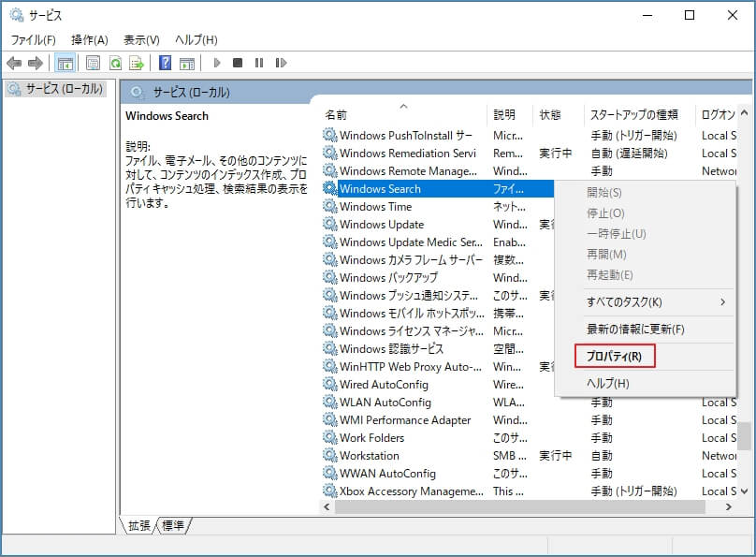Choose プロパティ(R) from context menu
Viewport: 756px width, 557px height.
click(614, 357)
